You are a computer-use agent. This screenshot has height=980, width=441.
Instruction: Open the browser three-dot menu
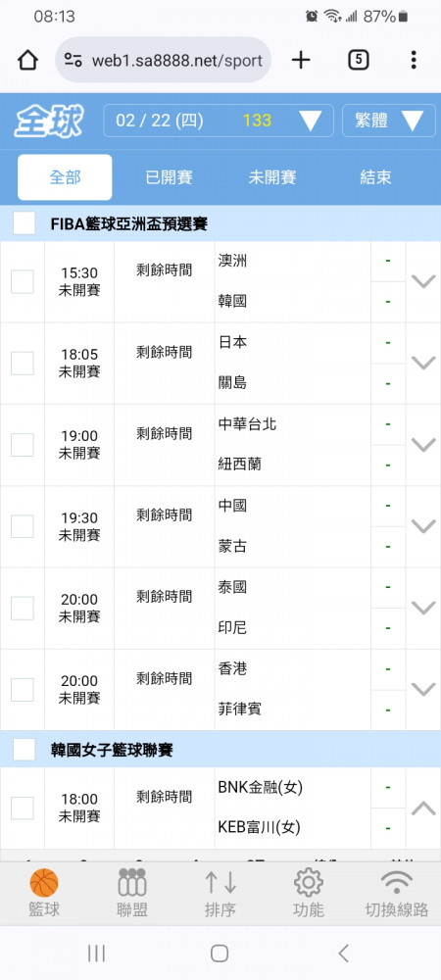click(414, 60)
